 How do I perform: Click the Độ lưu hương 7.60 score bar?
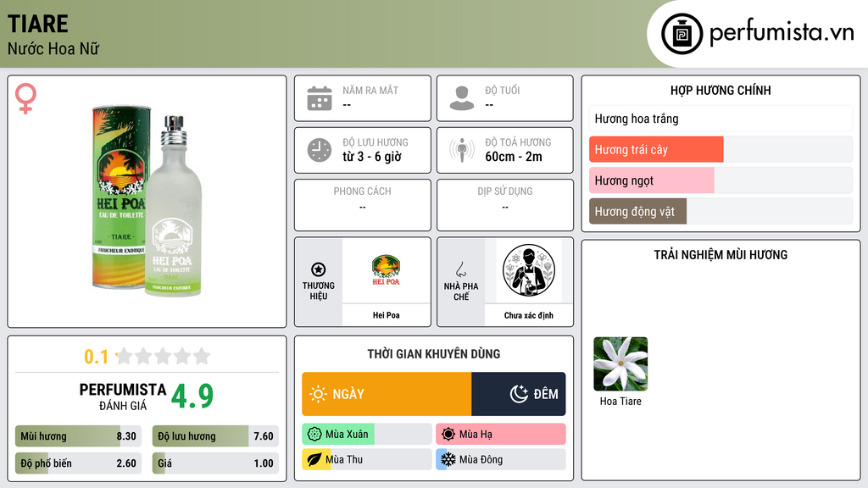pos(215,436)
